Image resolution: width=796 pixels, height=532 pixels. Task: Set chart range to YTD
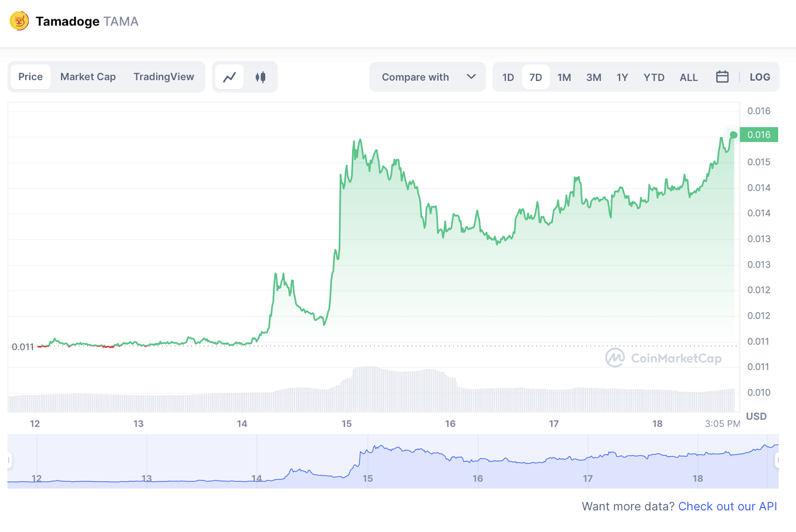click(654, 77)
